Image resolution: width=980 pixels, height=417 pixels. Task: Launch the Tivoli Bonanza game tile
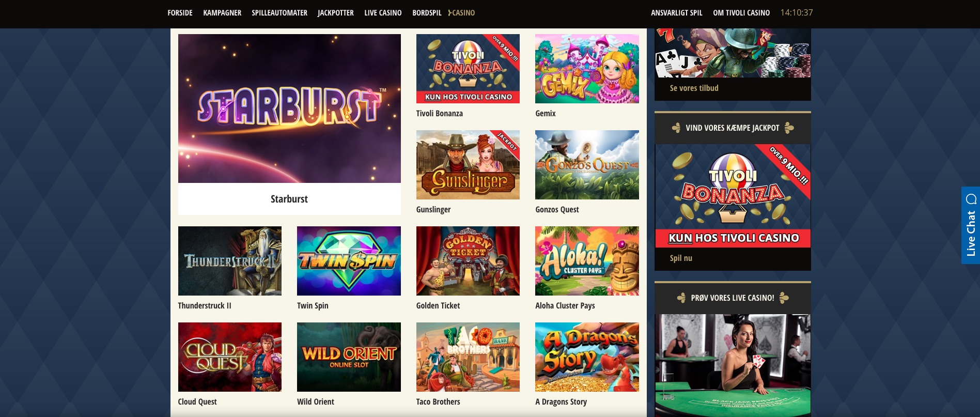coord(468,69)
